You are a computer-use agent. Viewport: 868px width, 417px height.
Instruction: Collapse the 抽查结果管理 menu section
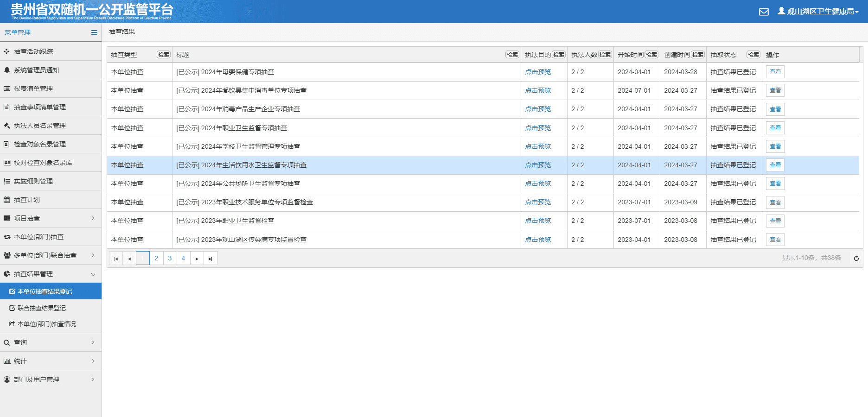pos(51,274)
